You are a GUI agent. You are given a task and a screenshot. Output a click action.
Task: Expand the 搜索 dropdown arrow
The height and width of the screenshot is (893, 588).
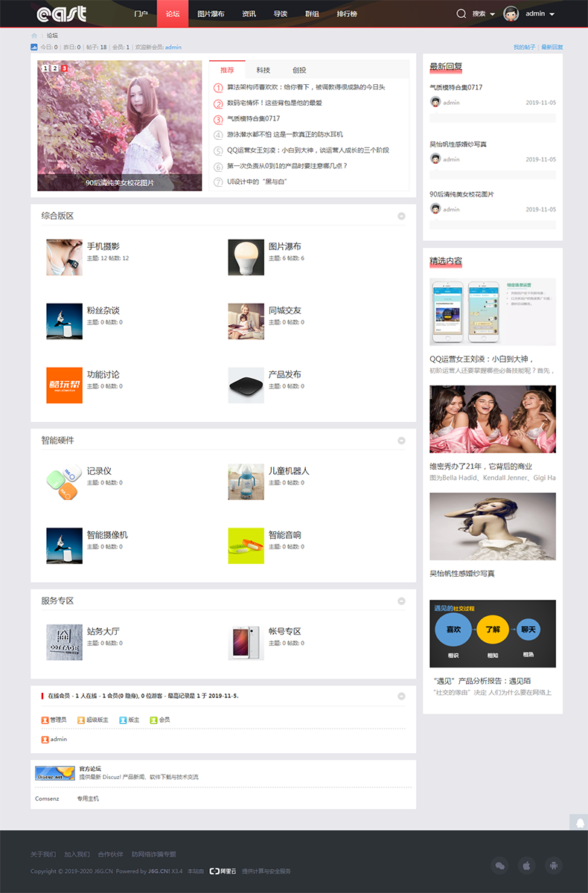tap(492, 14)
